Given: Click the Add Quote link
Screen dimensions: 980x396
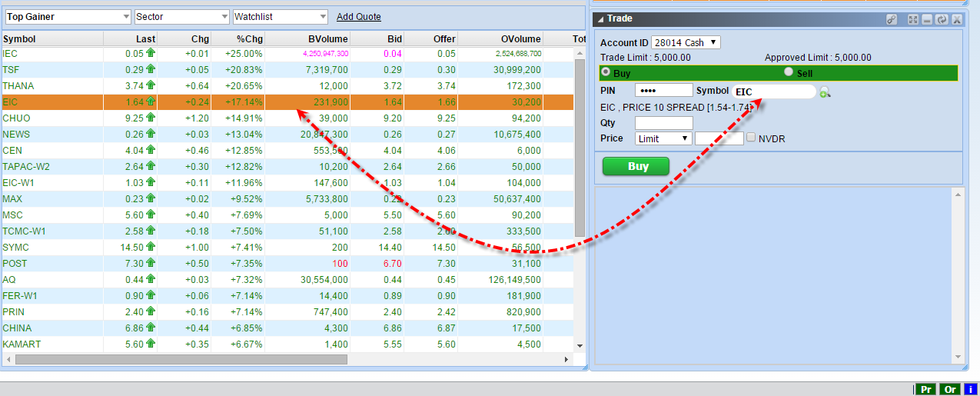Looking at the screenshot, I should [358, 17].
